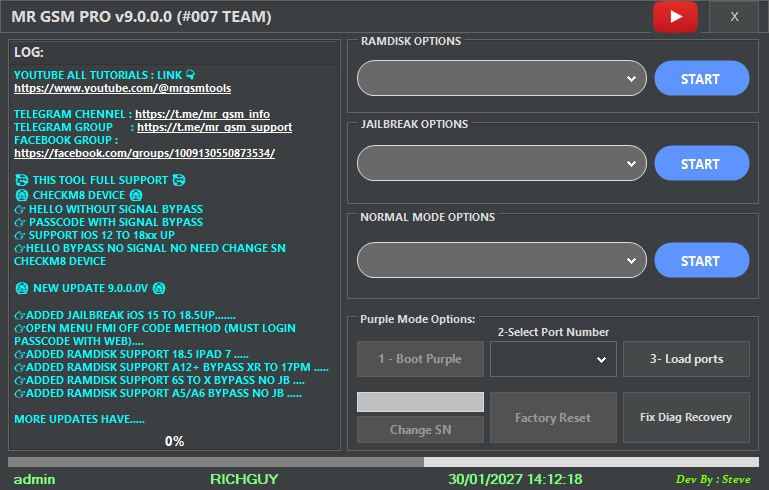Click the 'RAMDISK OPTIONS' group label

click(411, 41)
